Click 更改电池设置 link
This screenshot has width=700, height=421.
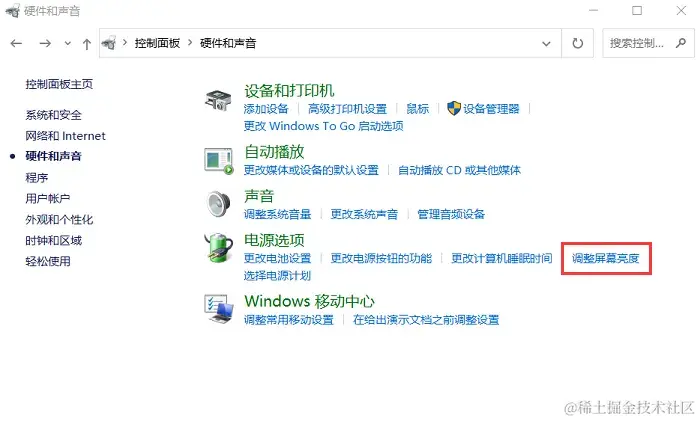[x=277, y=258]
